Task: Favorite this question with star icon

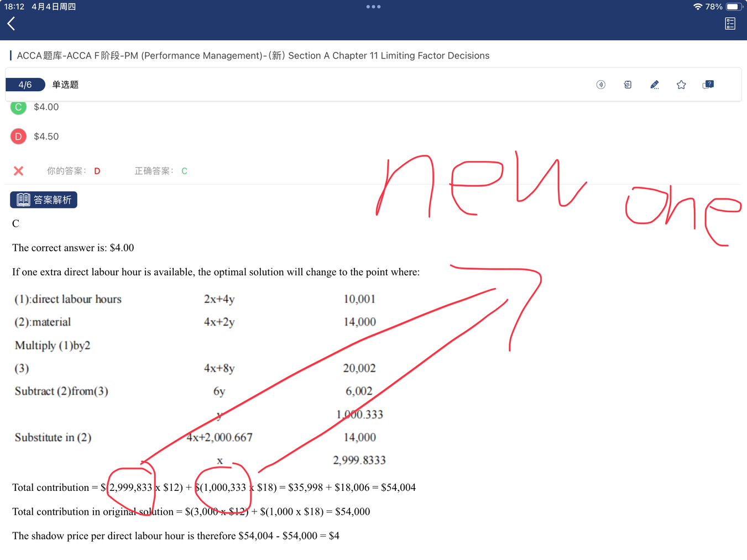Action: coord(681,85)
